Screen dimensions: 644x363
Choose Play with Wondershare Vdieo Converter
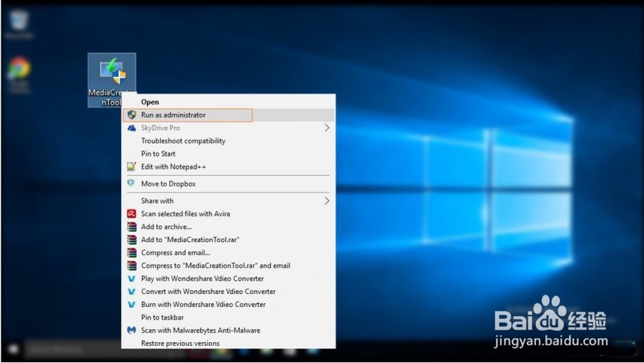click(228, 279)
